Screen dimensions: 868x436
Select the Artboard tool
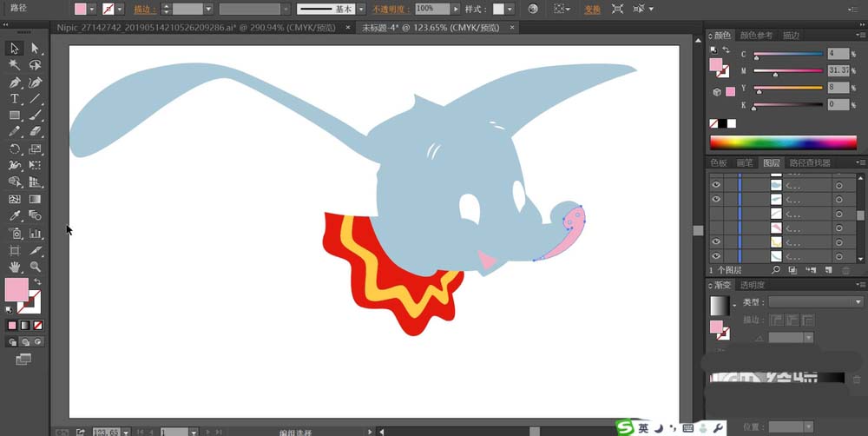pos(15,250)
